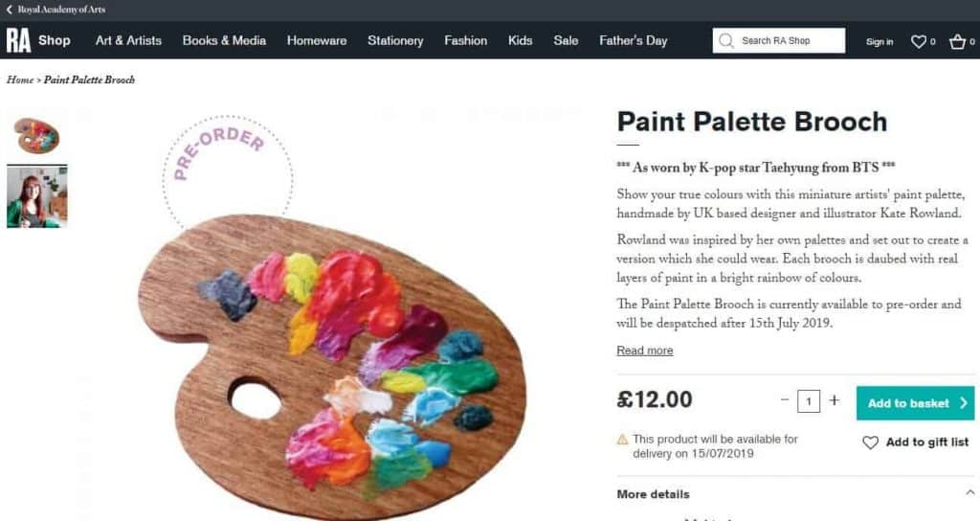Click the RA Shop logo
Screen dimensions: 980x521
pyautogui.click(x=38, y=40)
